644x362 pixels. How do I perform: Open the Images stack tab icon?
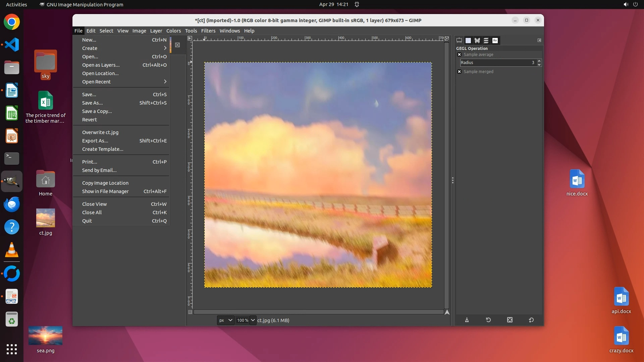tap(486, 41)
